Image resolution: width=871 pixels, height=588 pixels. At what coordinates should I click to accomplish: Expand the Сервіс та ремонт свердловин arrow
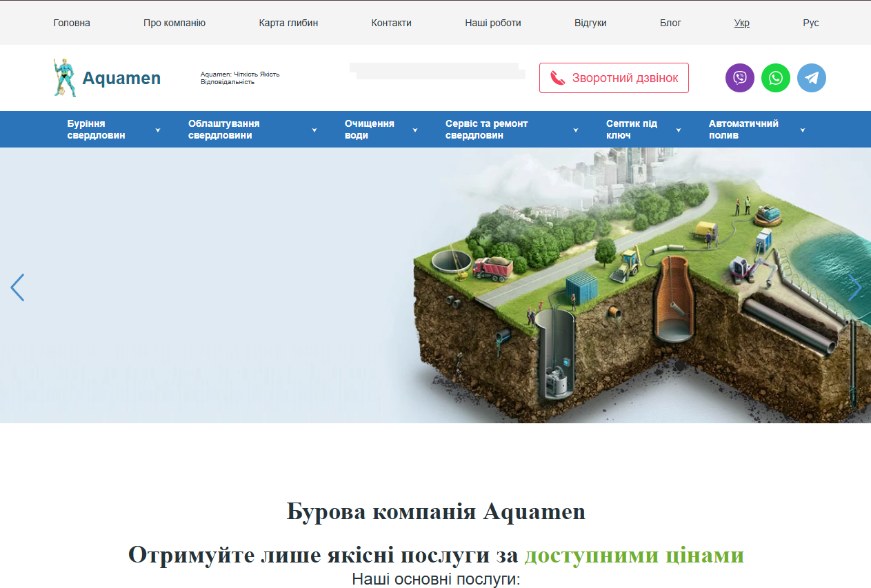(x=576, y=130)
